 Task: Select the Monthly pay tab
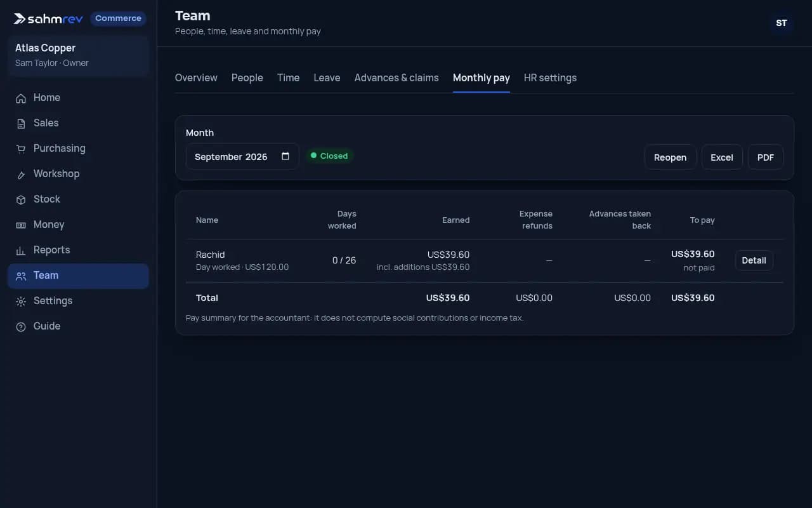pos(481,77)
